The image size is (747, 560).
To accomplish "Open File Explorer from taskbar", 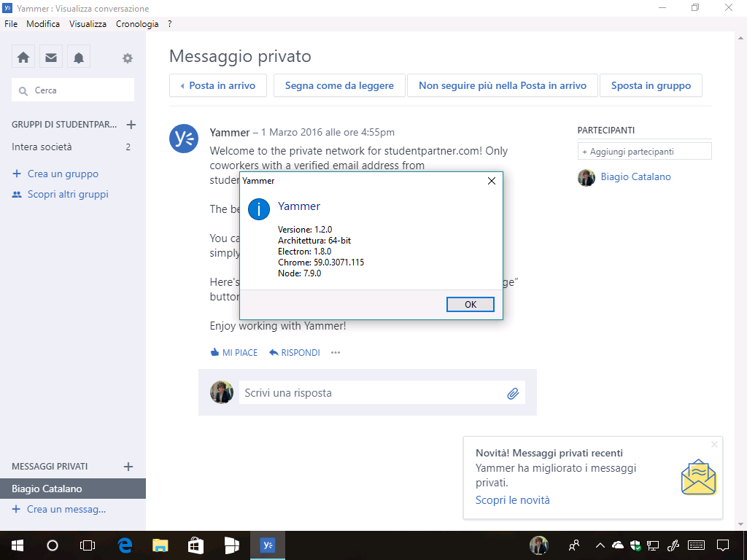I will [160, 545].
